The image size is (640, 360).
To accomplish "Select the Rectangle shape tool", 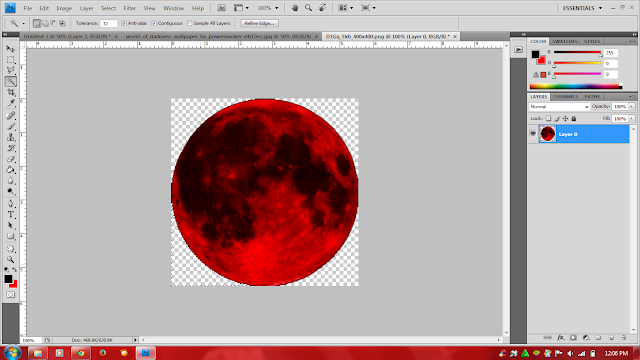I will click(11, 236).
